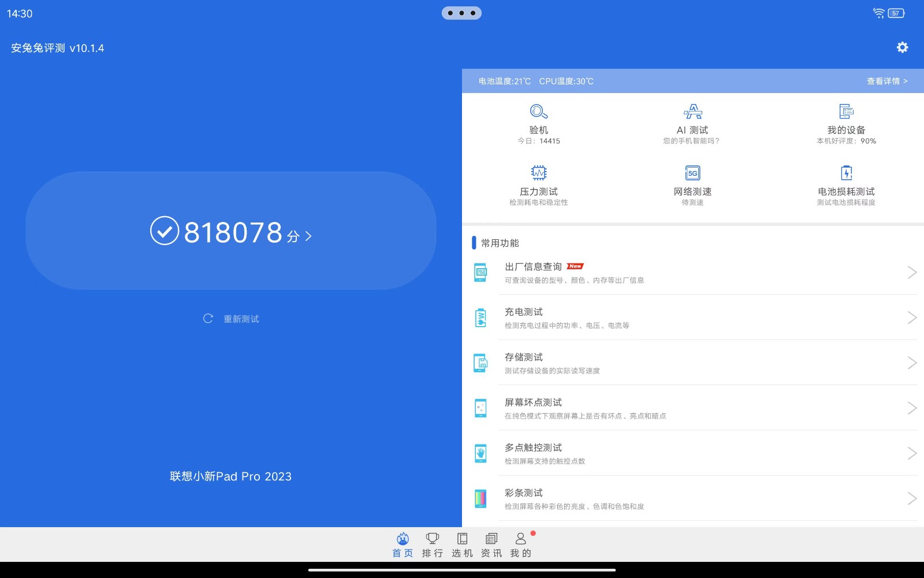
Task: Click the 屏幕坏点测试 row icon
Action: [480, 408]
